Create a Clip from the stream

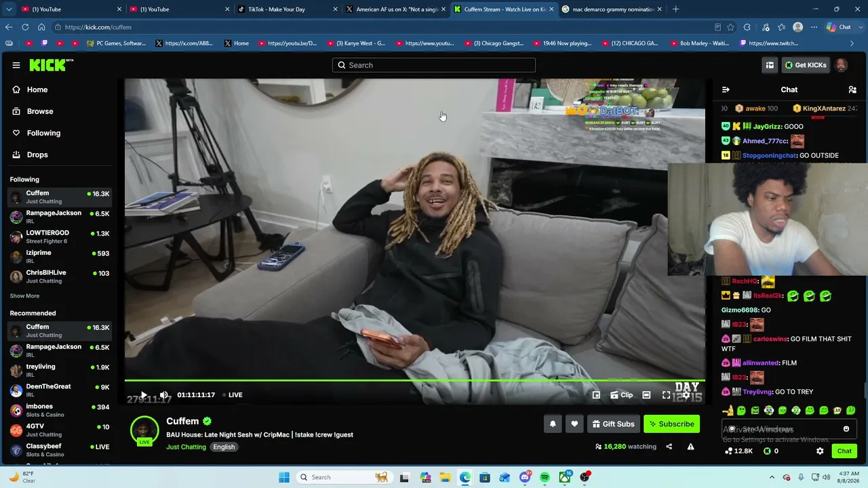621,395
